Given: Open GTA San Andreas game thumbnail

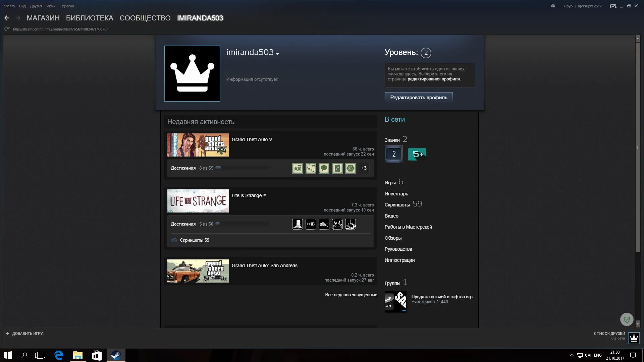Looking at the screenshot, I should (x=198, y=271).
